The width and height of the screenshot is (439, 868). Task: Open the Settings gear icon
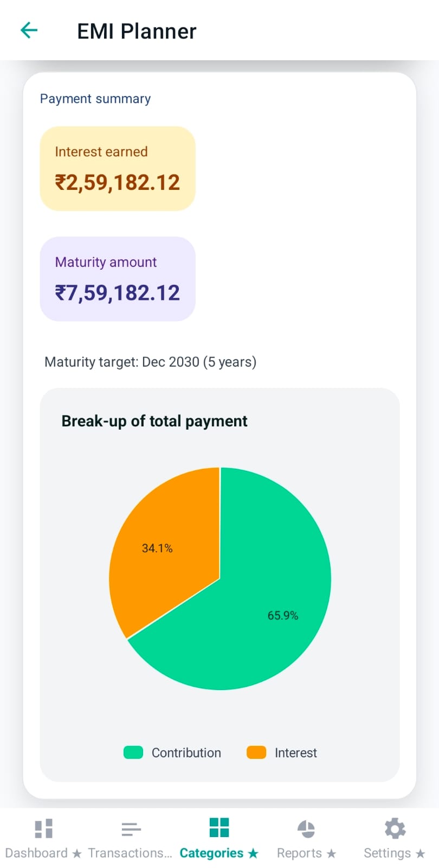point(395,828)
